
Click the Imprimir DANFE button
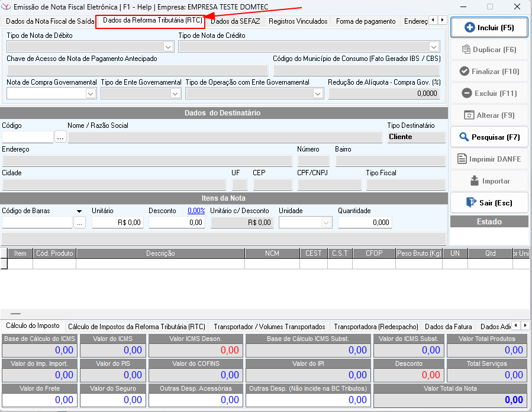click(x=489, y=159)
